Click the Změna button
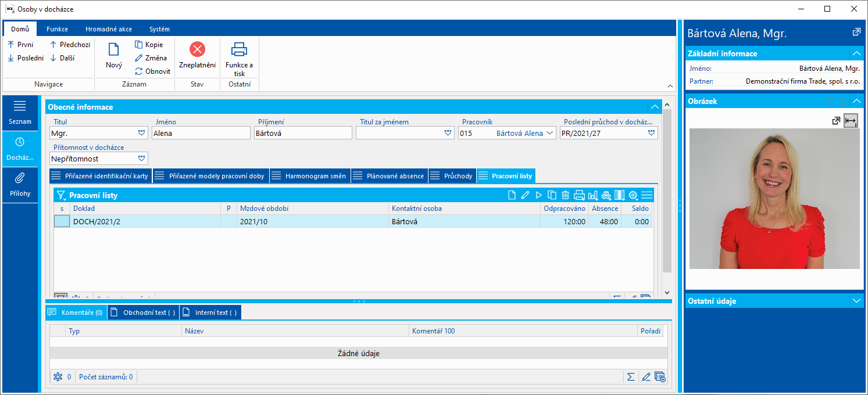Viewport: 868px width, 395px height. point(151,58)
